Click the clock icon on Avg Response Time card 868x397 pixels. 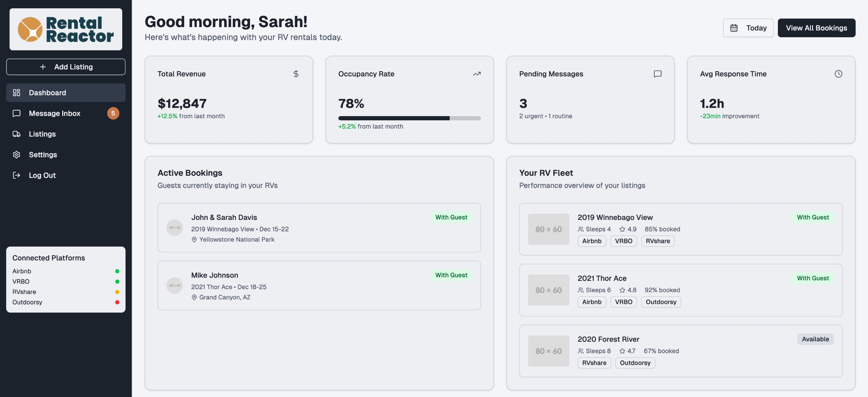[838, 74]
